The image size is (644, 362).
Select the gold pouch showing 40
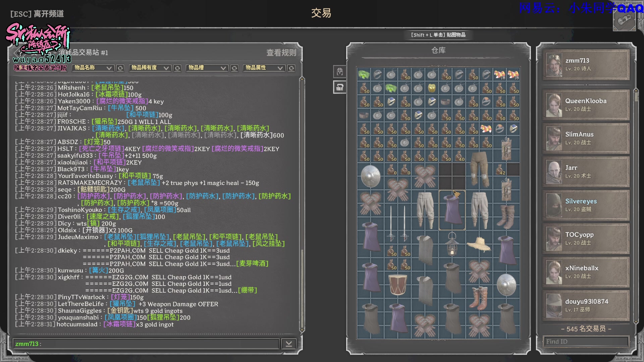coord(459,156)
